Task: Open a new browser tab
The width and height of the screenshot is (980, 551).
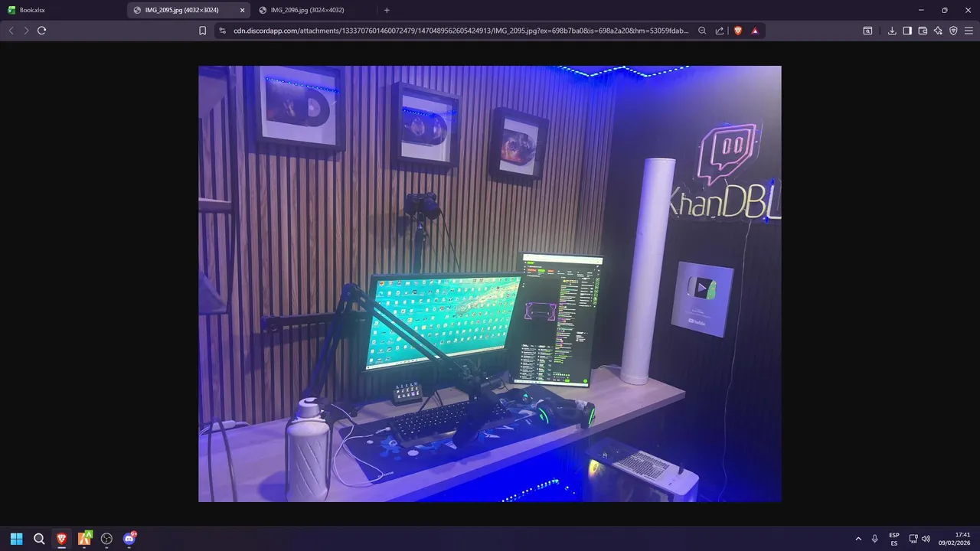Action: pyautogui.click(x=387, y=10)
